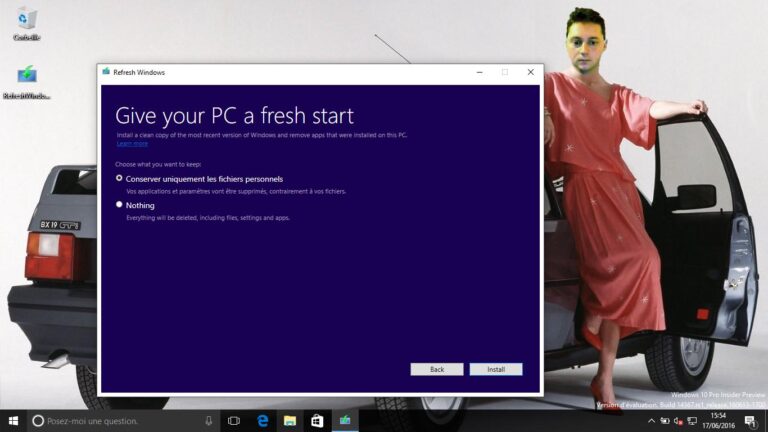This screenshot has width=768, height=432.
Task: Click the battery status tray icon
Action: (665, 421)
